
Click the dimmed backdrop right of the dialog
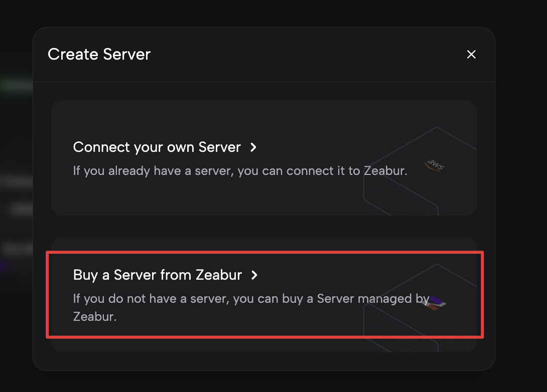click(x=522, y=201)
